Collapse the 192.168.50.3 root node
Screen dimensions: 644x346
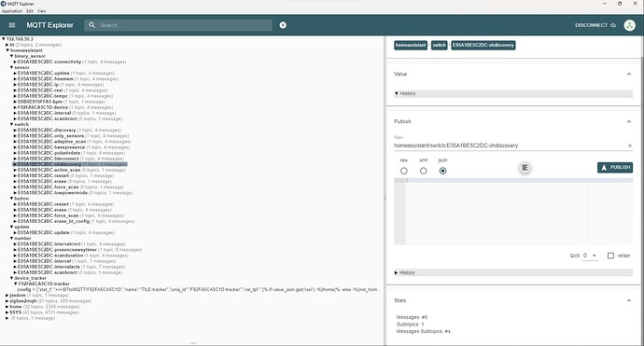pos(4,39)
